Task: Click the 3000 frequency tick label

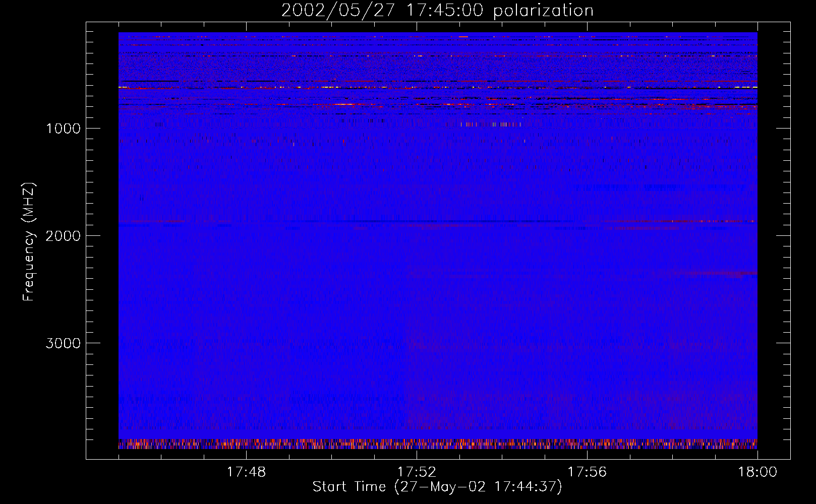Action: tap(63, 343)
